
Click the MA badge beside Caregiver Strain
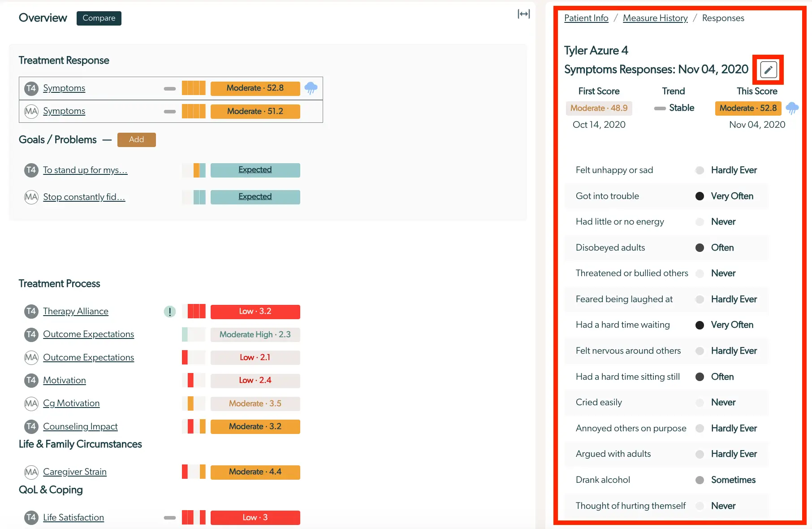tap(31, 472)
